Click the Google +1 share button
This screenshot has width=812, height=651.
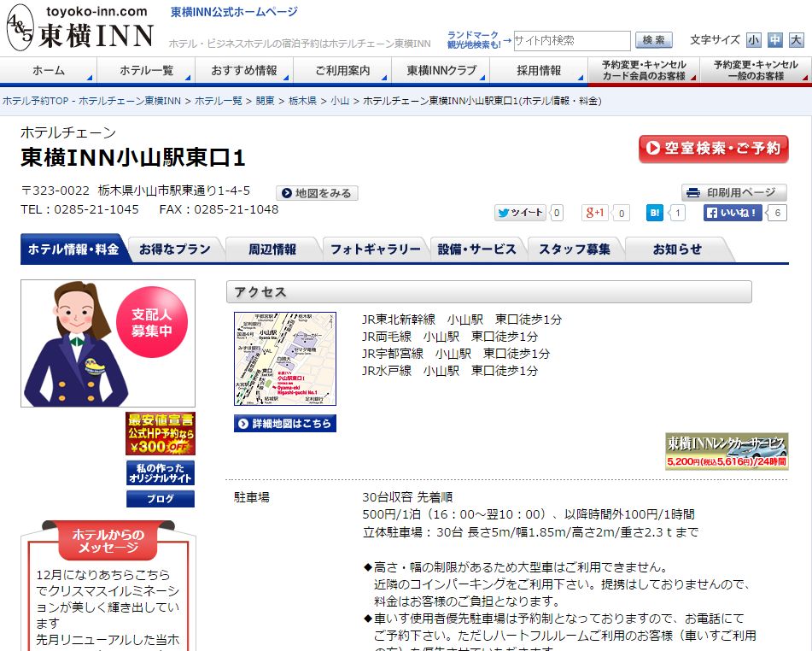594,213
